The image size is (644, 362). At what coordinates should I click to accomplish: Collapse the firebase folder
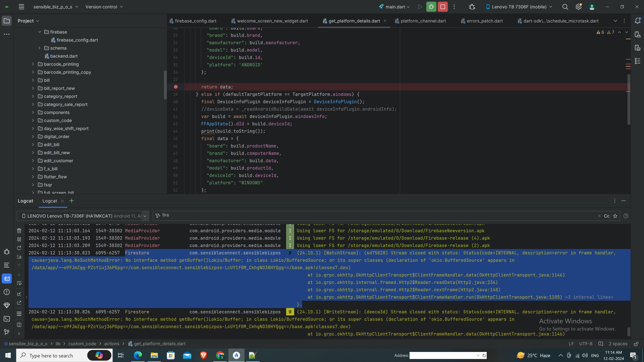pos(40,32)
